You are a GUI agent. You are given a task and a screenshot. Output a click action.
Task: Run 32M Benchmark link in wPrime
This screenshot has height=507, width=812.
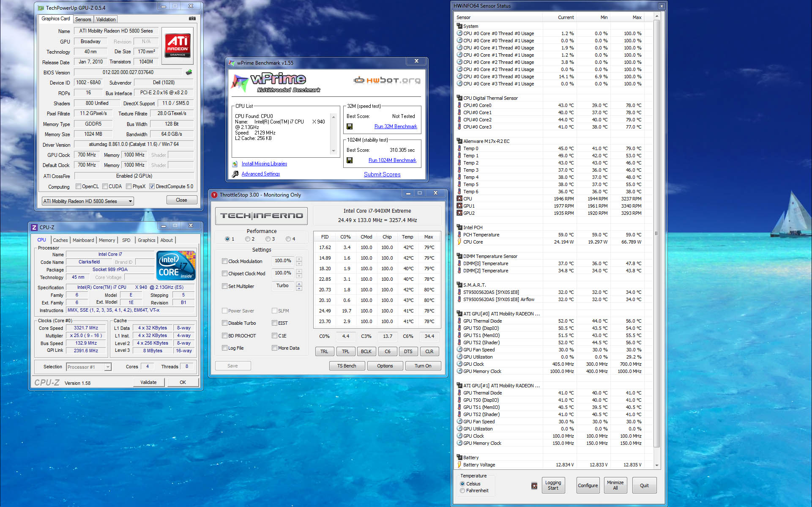point(396,126)
